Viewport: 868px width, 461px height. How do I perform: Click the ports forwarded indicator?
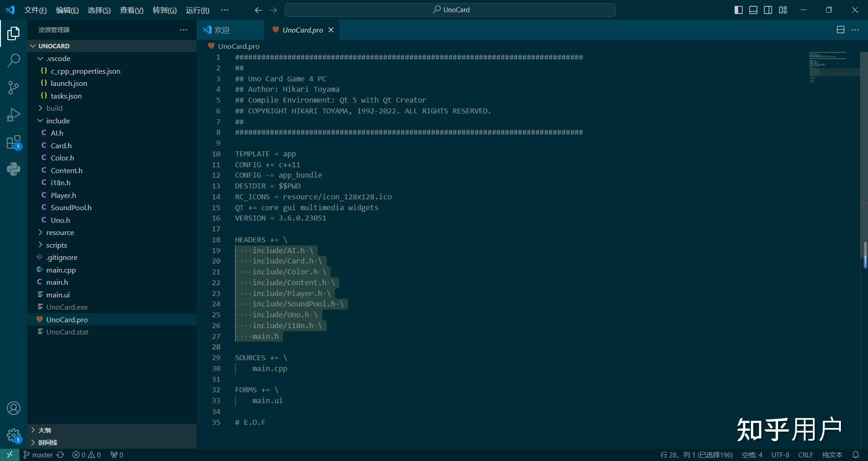coord(117,455)
